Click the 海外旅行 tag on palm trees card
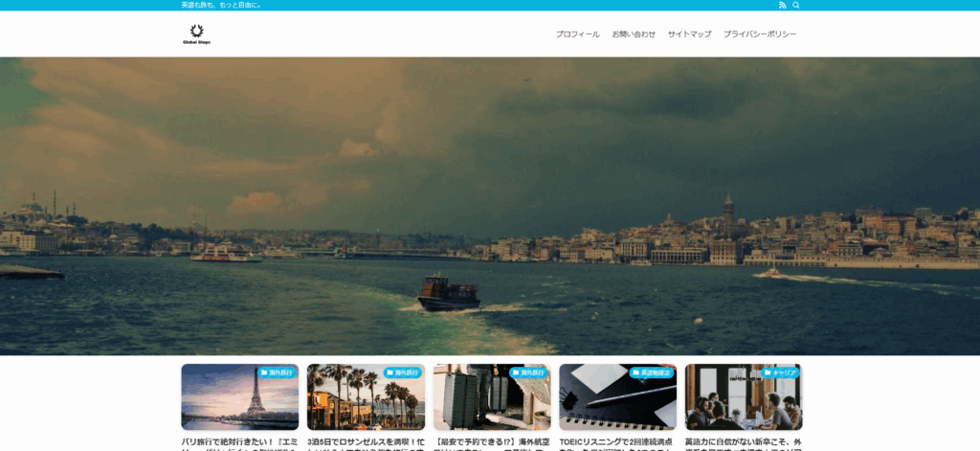 [x=404, y=372]
